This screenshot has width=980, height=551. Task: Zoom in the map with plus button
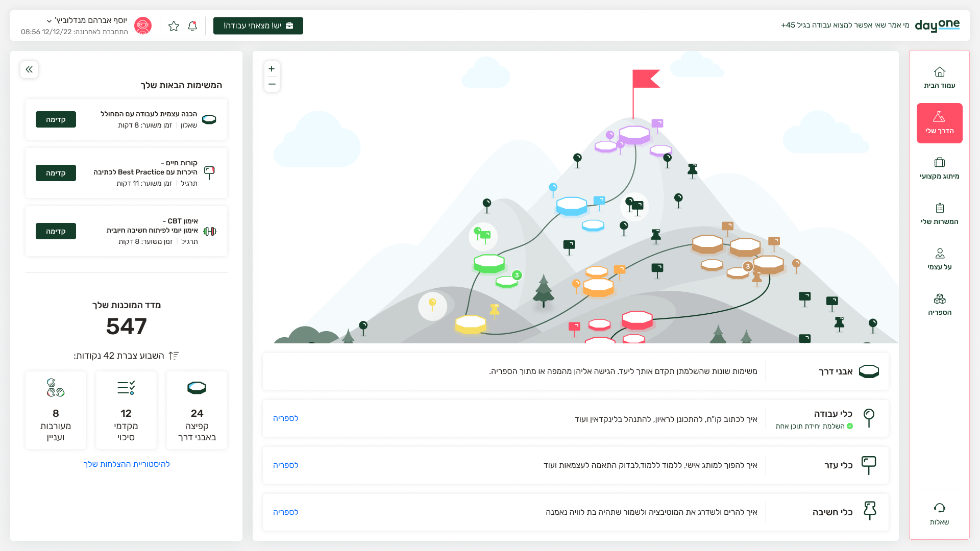tap(272, 69)
